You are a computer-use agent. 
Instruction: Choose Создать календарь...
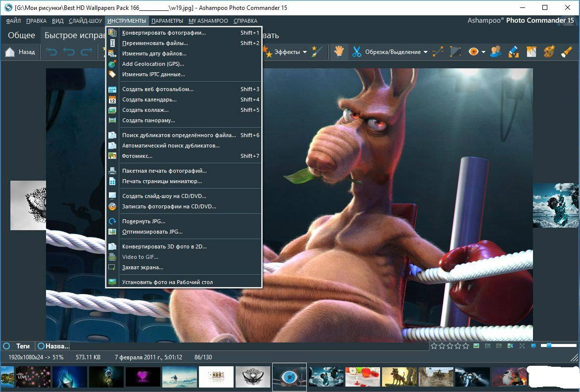(x=184, y=99)
